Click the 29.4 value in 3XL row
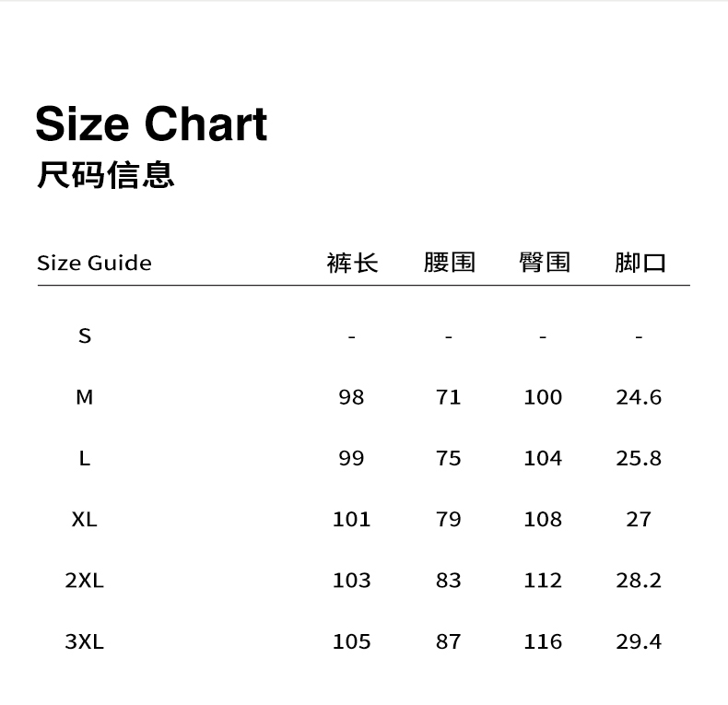 tap(639, 641)
